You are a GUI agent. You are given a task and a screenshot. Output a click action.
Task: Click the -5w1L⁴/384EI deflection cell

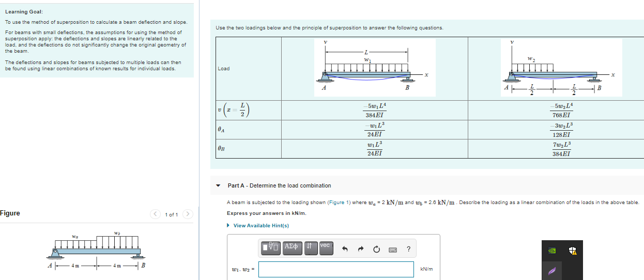click(x=374, y=110)
